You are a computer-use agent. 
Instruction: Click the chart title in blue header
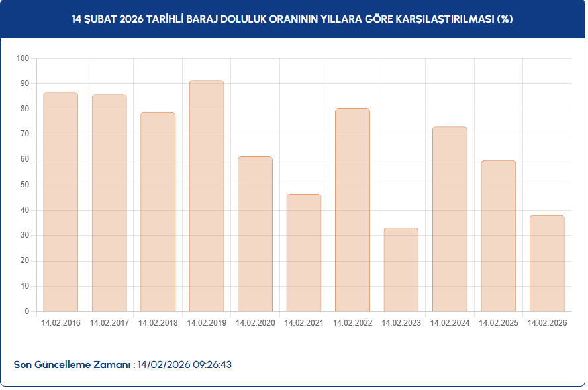pyautogui.click(x=293, y=19)
